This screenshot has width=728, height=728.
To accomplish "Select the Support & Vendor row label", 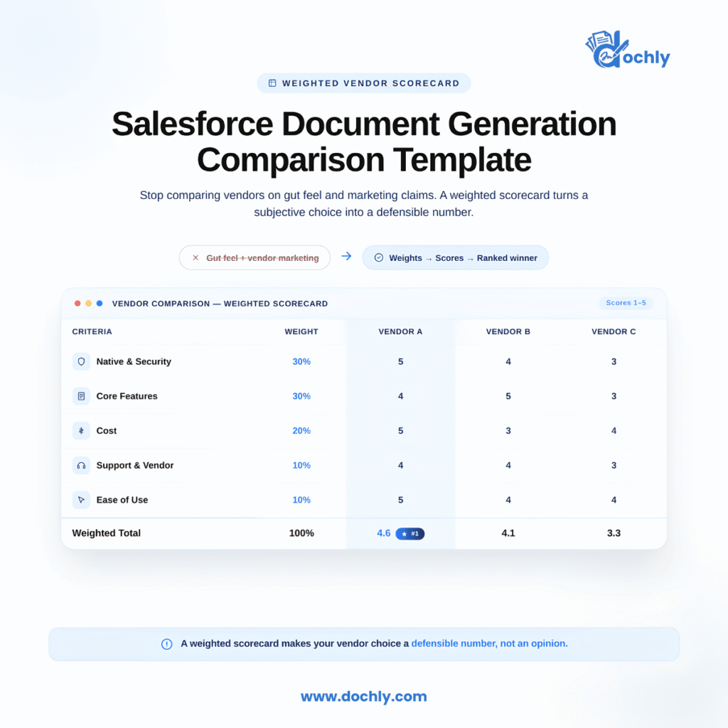I will click(x=135, y=465).
